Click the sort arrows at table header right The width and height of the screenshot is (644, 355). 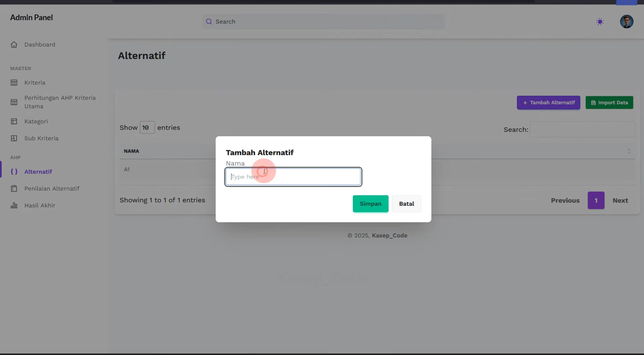click(629, 151)
